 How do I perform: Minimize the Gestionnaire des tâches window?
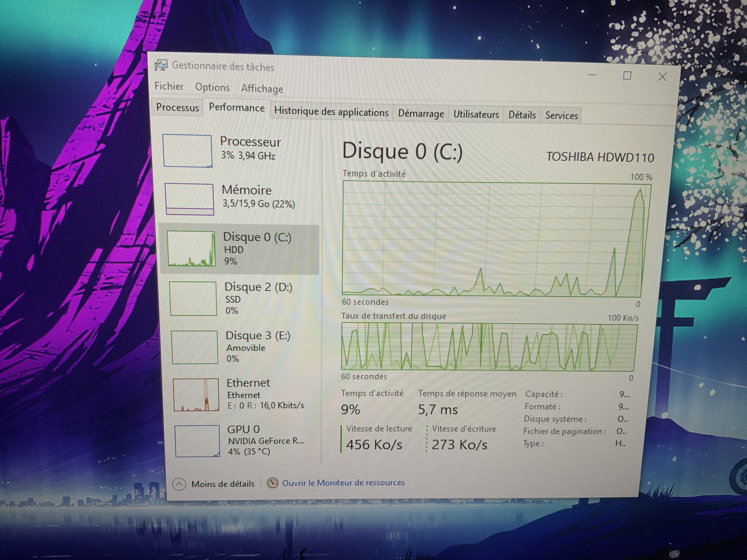[x=592, y=75]
